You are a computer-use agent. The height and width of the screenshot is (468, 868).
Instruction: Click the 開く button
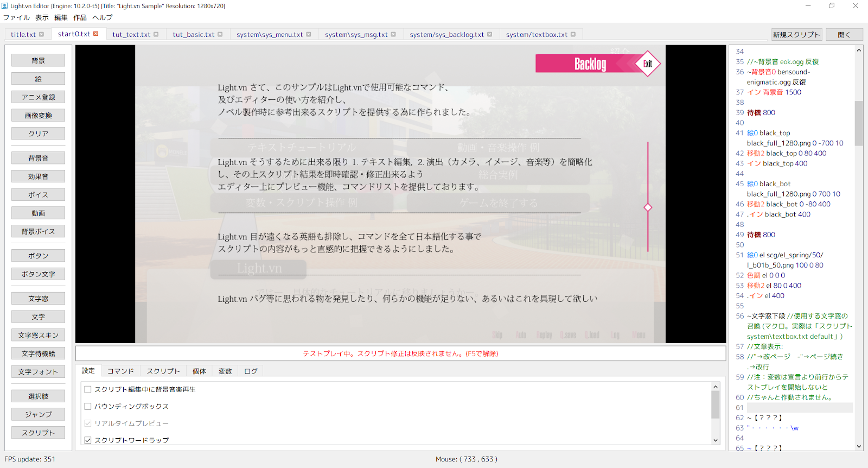(x=844, y=35)
